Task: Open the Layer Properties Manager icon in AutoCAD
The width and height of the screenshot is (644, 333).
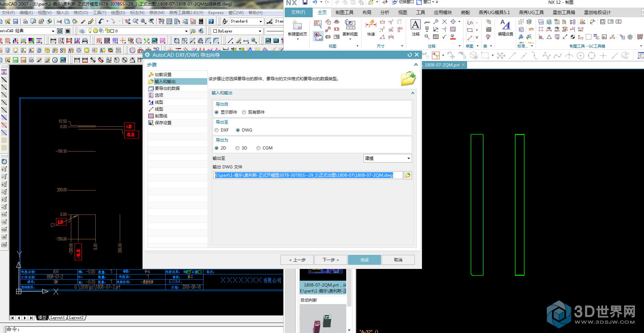Action: click(x=82, y=31)
